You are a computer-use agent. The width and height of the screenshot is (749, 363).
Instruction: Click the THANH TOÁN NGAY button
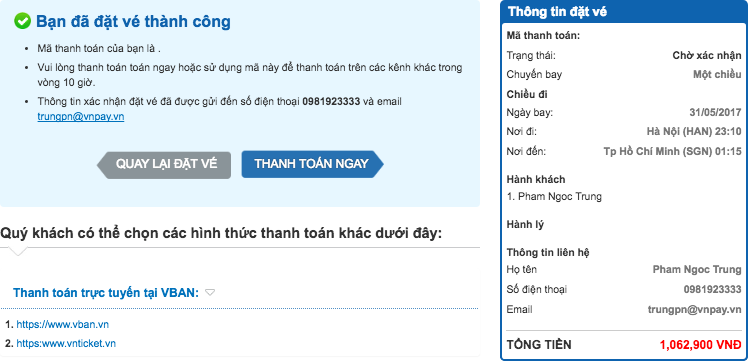pyautogui.click(x=312, y=164)
